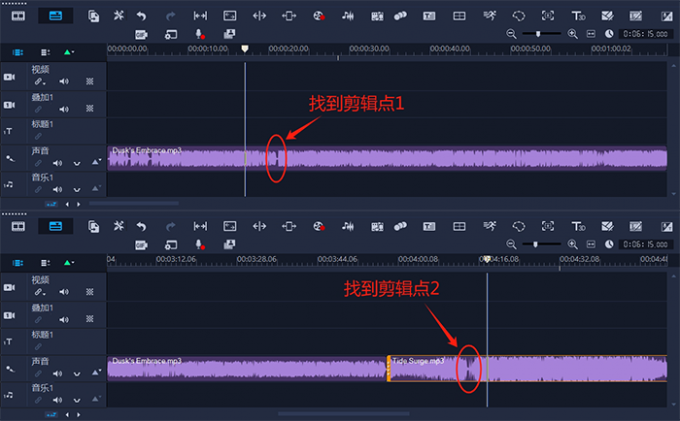
Task: Click the playhead marker on upper timeline ruler
Action: point(245,49)
